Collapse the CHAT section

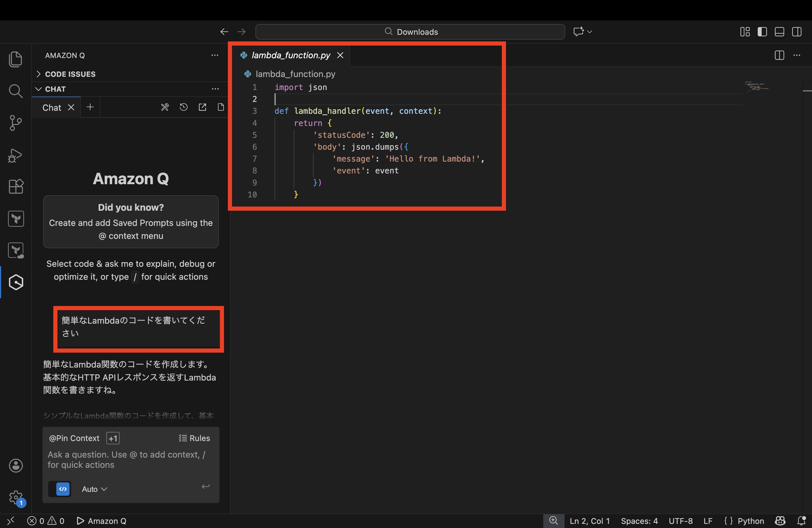point(55,89)
